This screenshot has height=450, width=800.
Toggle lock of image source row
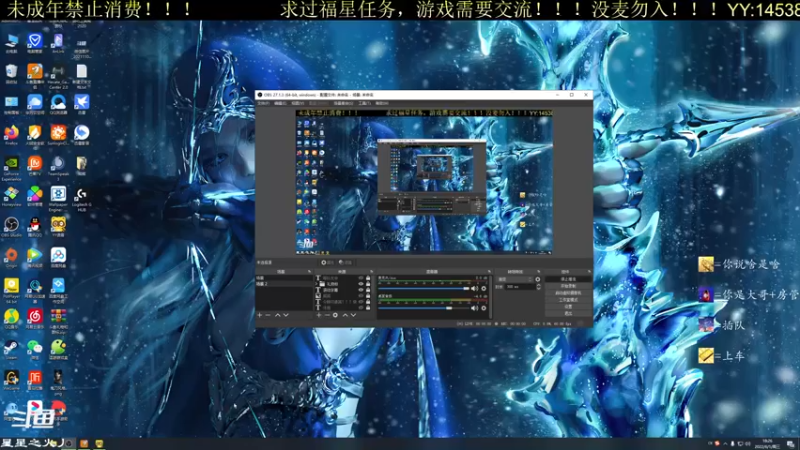[x=368, y=295]
